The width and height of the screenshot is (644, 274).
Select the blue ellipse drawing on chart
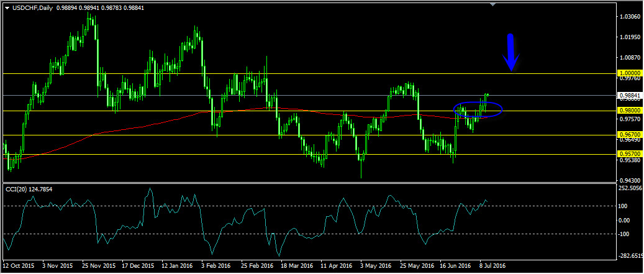[478, 110]
